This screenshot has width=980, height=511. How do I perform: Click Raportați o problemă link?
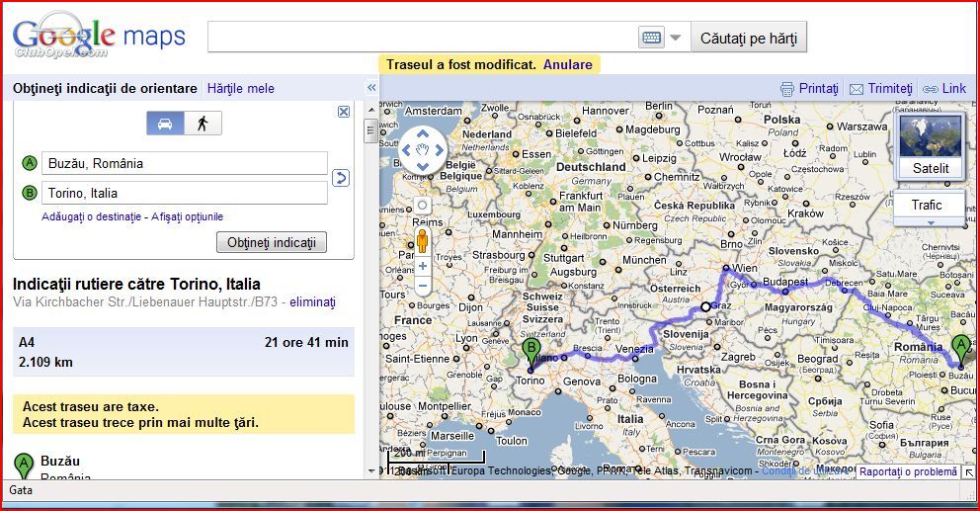click(908, 471)
